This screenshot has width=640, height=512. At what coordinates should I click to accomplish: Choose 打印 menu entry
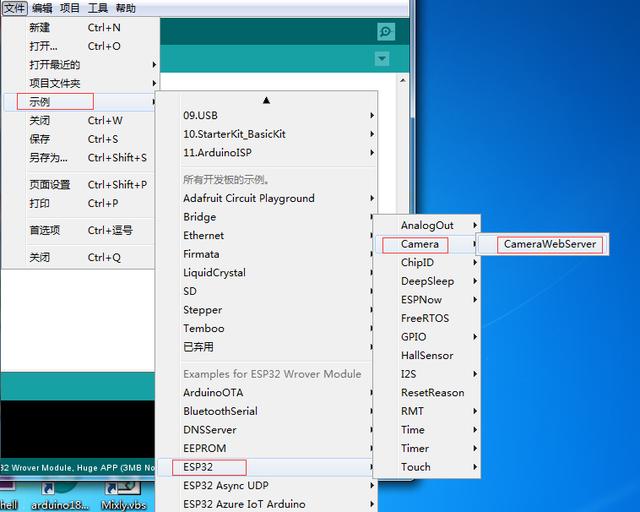pos(80,203)
